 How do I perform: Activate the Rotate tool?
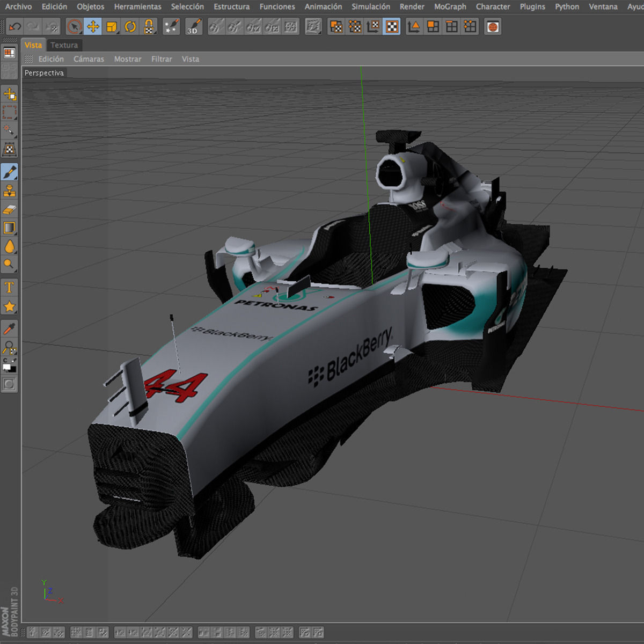coord(130,26)
